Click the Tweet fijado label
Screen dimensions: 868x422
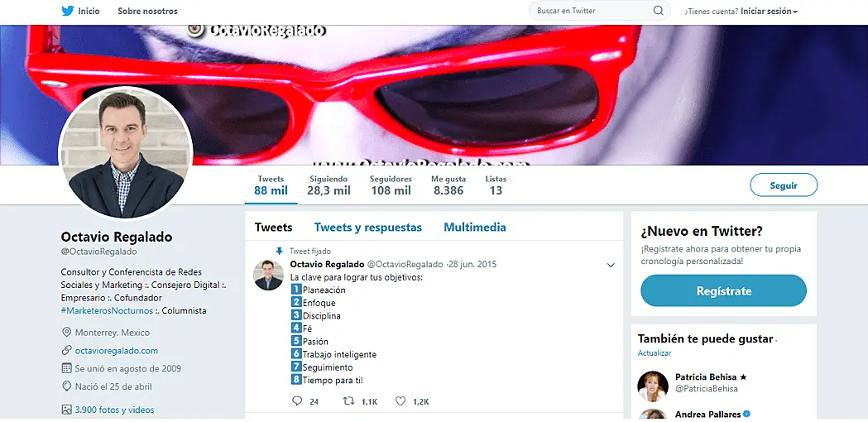click(x=310, y=252)
